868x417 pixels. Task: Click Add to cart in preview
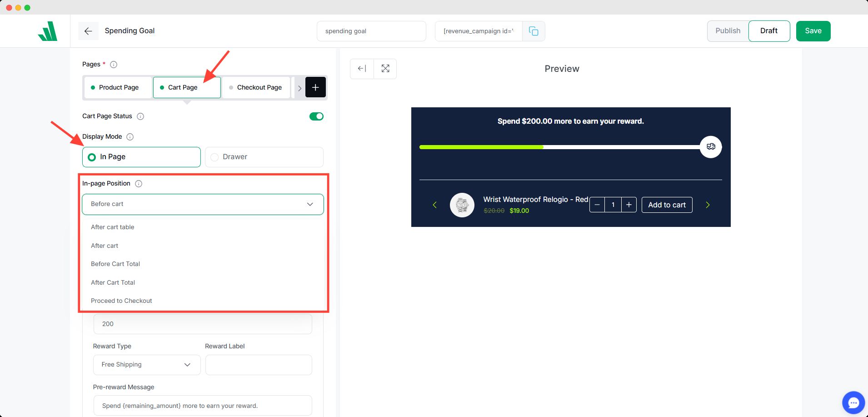667,205
